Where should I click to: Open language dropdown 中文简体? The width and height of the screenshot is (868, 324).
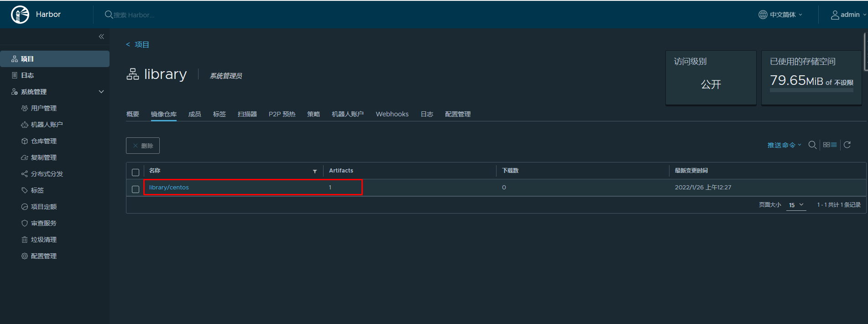(x=780, y=15)
